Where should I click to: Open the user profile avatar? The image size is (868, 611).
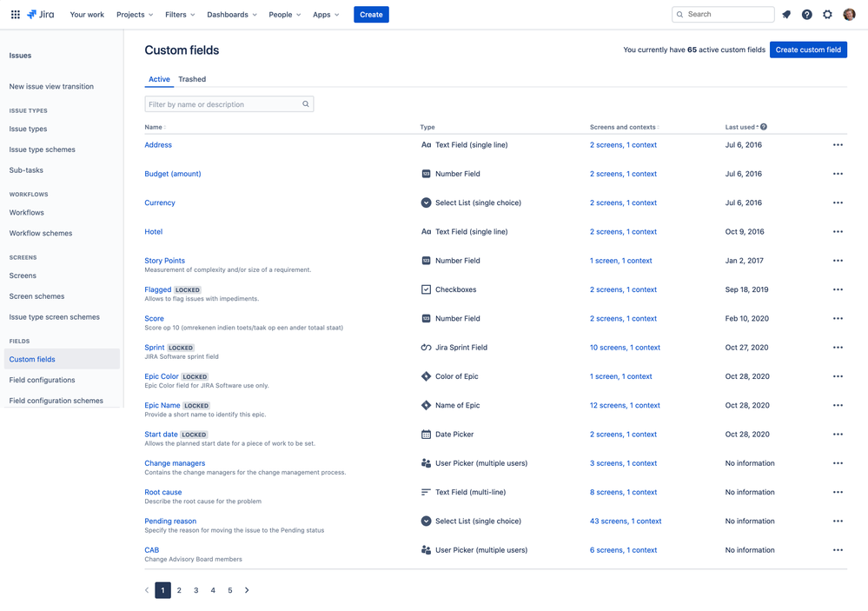(x=849, y=15)
